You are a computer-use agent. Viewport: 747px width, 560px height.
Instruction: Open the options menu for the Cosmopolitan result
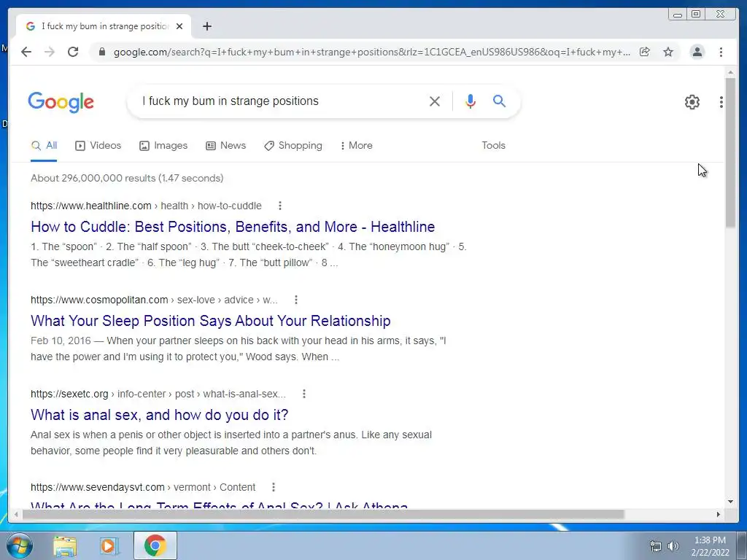point(296,300)
